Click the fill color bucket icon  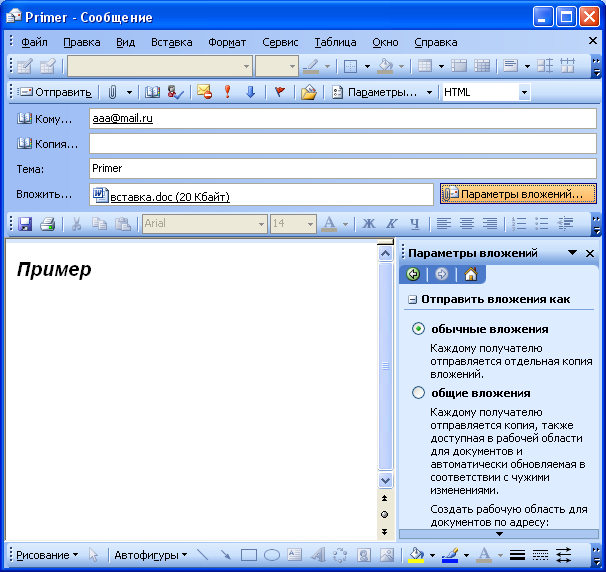tap(416, 555)
